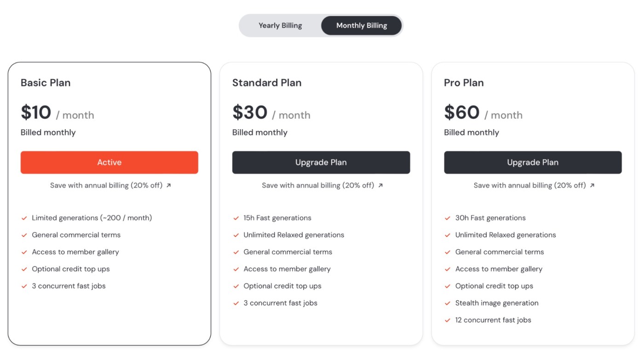The height and width of the screenshot is (350, 644).
Task: Click arrow icon beside Basic annual billing
Action: (x=168, y=185)
